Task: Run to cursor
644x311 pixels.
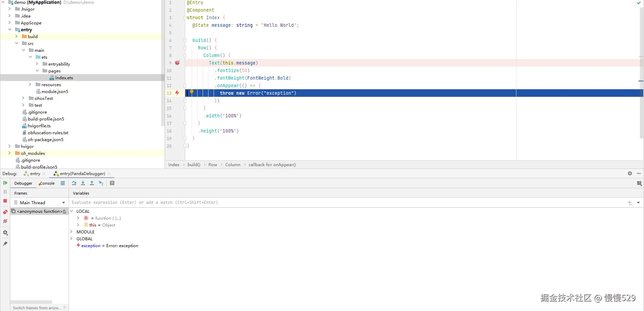Action: click(x=101, y=183)
